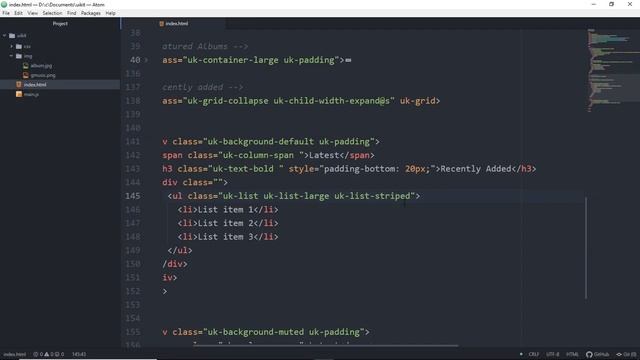Open the Packages menu
This screenshot has height=360, width=640.
click(91, 13)
